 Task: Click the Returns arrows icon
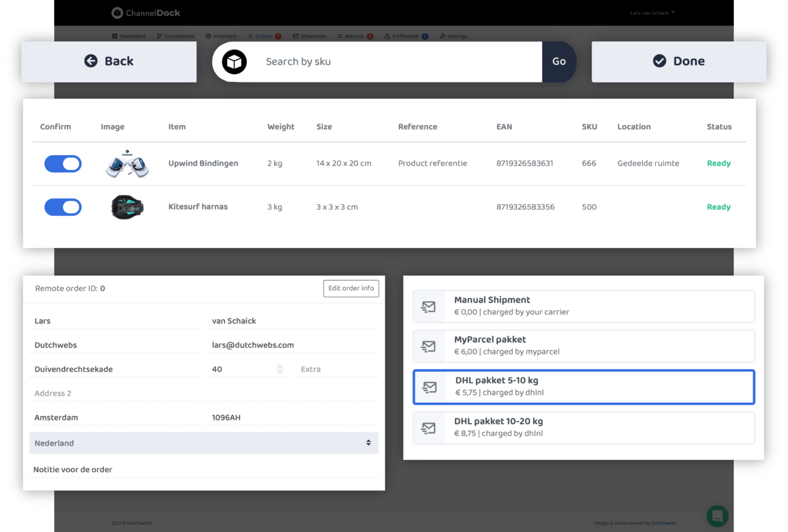(x=339, y=36)
